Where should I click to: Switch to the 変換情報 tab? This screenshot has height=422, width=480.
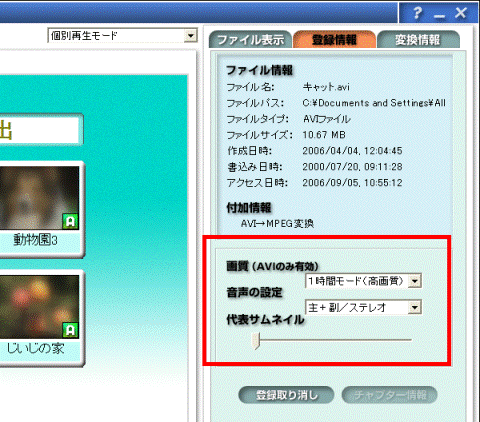418,40
